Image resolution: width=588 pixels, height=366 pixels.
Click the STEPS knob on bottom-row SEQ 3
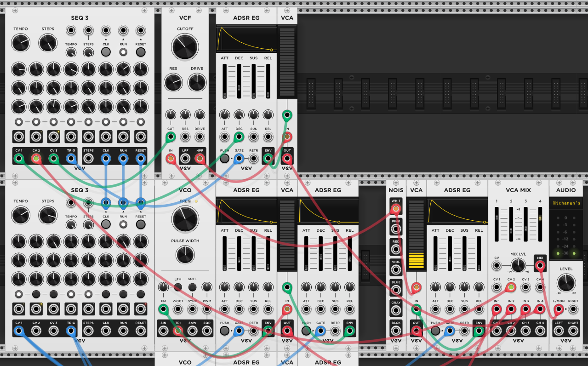(47, 216)
